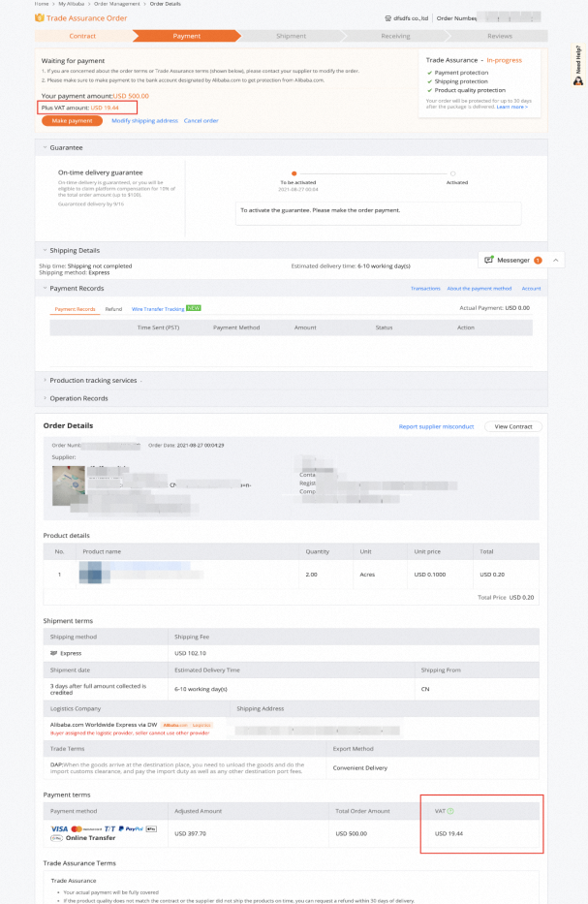Click the Transactions link in Payment Records

[x=425, y=289]
